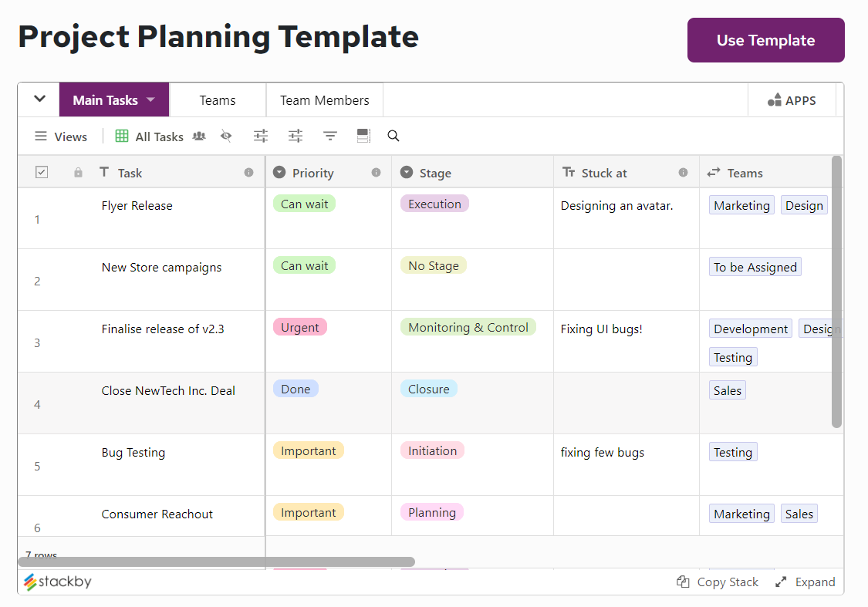This screenshot has height=607, width=868.
Task: Click the row height icon in the toolbar
Action: [x=363, y=136]
